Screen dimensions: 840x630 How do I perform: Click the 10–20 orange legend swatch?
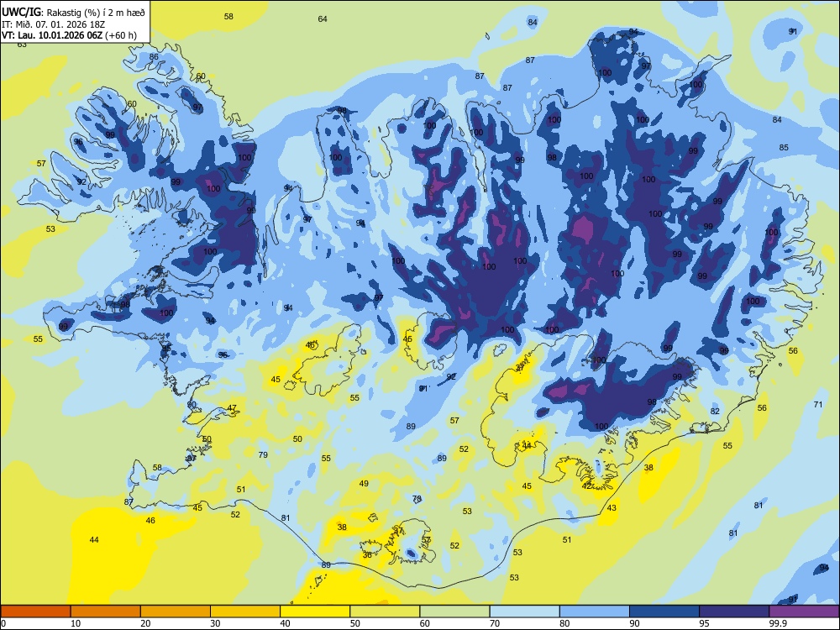tap(106, 612)
